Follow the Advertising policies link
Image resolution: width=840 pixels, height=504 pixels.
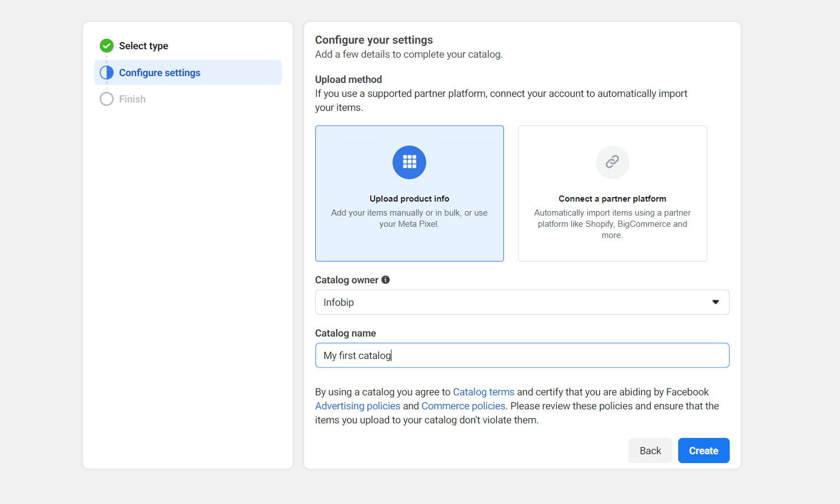(357, 406)
